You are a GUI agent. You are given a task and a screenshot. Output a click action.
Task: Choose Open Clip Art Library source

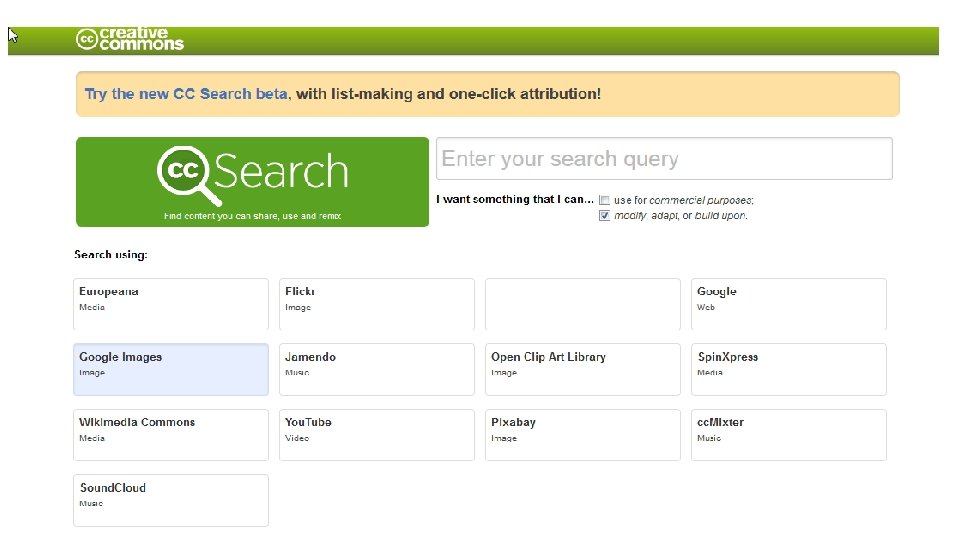point(583,369)
